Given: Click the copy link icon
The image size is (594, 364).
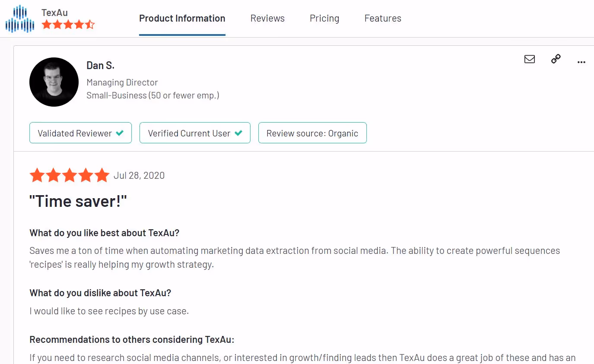Looking at the screenshot, I should pyautogui.click(x=555, y=59).
